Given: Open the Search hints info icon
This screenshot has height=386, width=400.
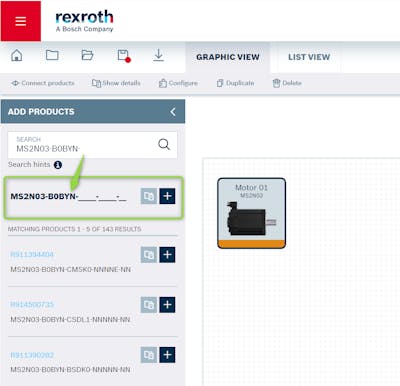Looking at the screenshot, I should pos(58,165).
